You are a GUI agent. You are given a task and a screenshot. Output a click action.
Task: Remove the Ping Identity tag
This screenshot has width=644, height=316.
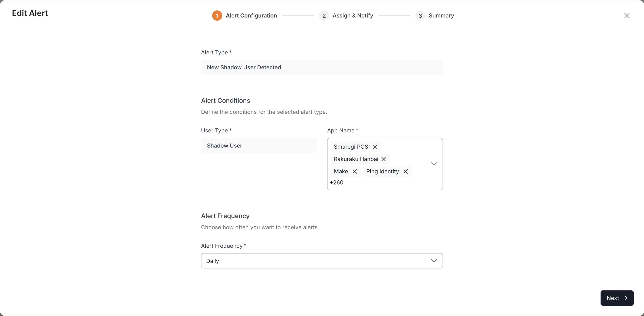pyautogui.click(x=406, y=171)
